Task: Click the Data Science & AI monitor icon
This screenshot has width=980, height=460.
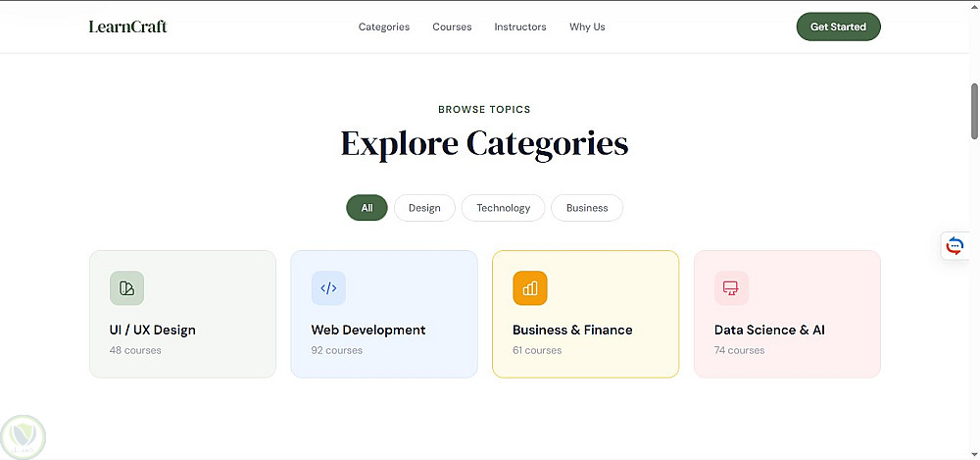Action: [731, 288]
